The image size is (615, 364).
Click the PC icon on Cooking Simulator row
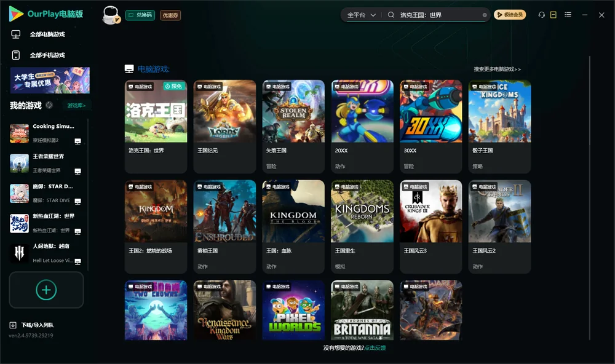[x=77, y=141]
